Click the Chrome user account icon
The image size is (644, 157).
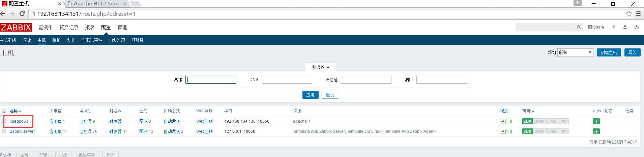click(578, 3)
